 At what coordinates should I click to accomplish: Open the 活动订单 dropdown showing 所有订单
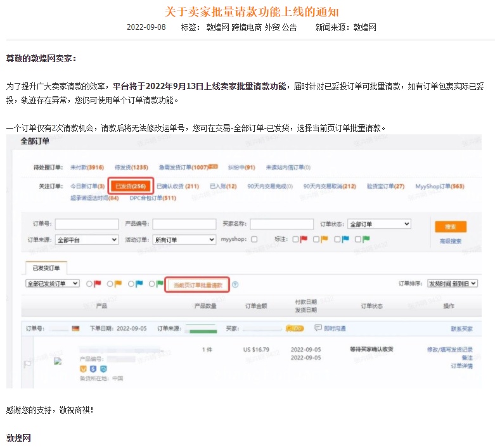point(184,240)
